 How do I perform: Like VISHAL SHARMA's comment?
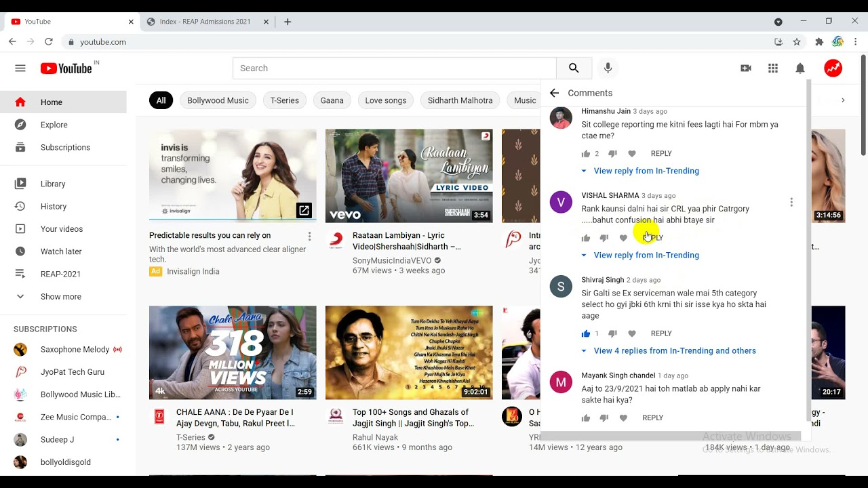coord(586,238)
